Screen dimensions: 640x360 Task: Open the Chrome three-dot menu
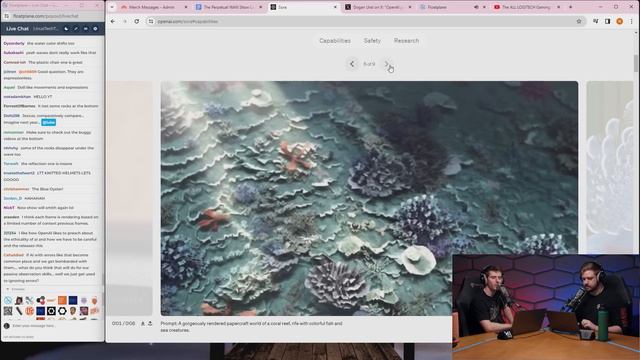[631, 21]
